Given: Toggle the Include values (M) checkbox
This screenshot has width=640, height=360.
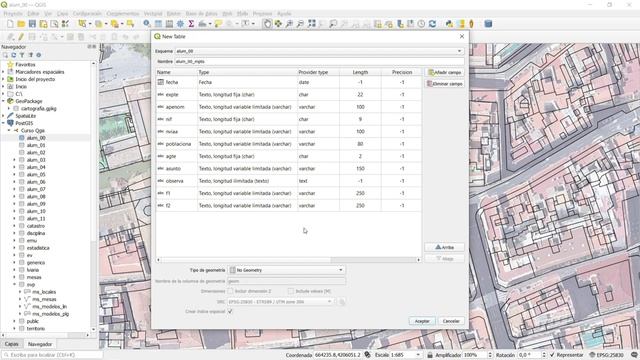Looking at the screenshot, I should click(291, 291).
